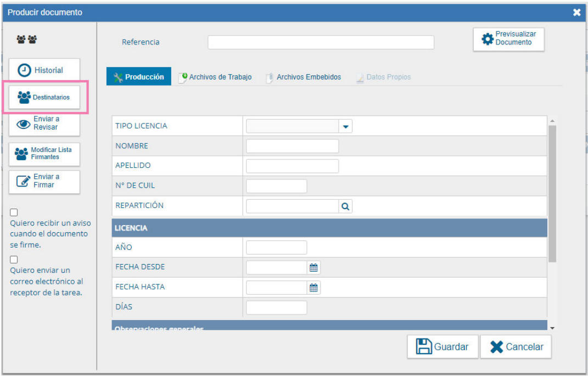This screenshot has height=376, width=588.
Task: Click the form's vertical scrollbar
Action: [552, 192]
